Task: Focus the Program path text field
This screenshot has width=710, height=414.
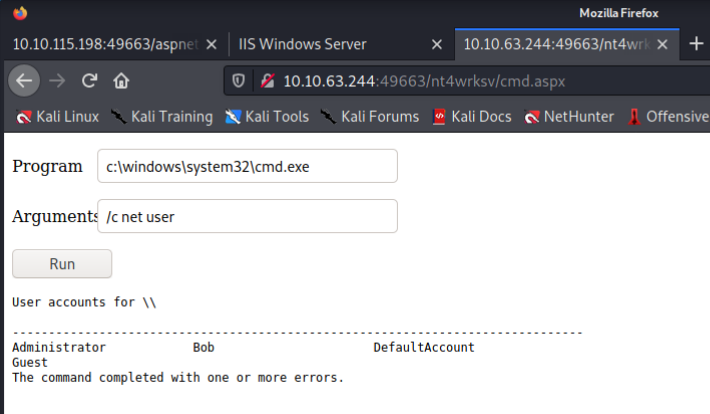Action: (x=247, y=166)
